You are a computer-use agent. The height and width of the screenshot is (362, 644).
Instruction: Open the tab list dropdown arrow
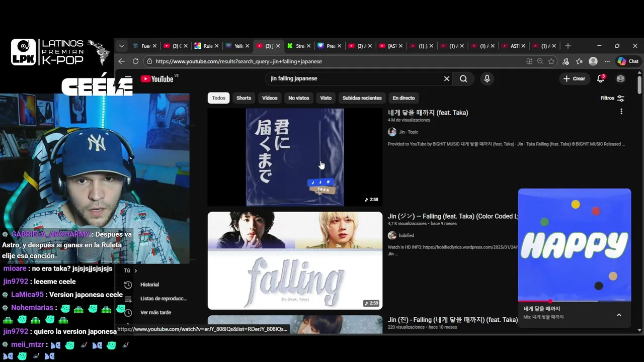tap(121, 46)
